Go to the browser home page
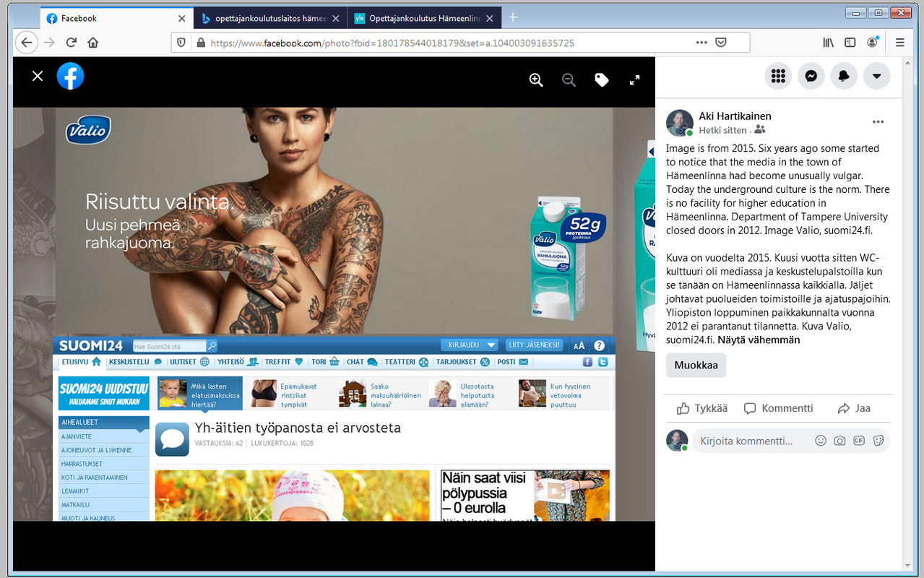This screenshot has height=578, width=924. point(93,43)
